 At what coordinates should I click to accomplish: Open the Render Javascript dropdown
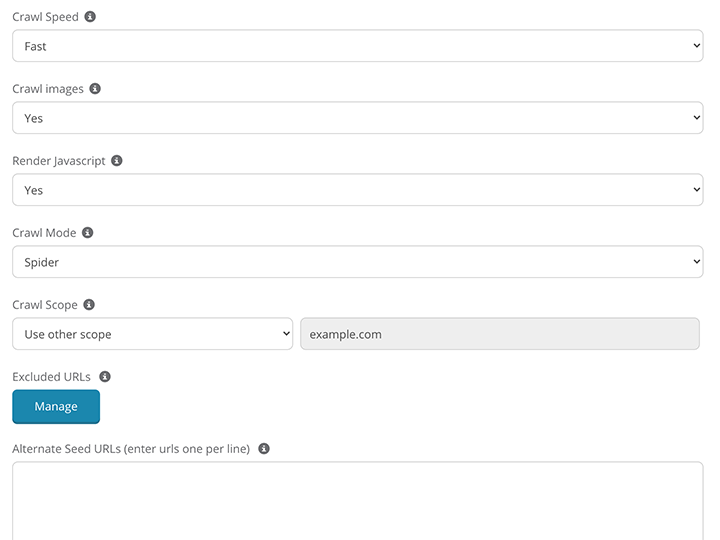pos(357,190)
